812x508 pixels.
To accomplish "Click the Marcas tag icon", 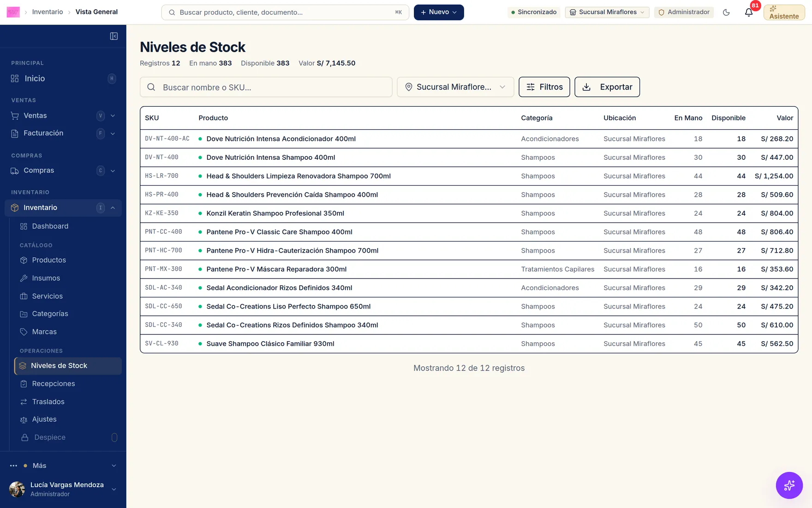I will (x=24, y=332).
